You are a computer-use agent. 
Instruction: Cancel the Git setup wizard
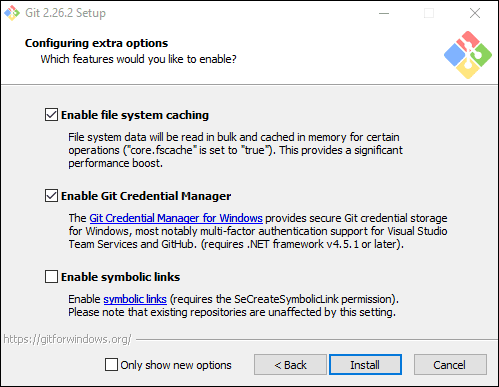[450, 365]
